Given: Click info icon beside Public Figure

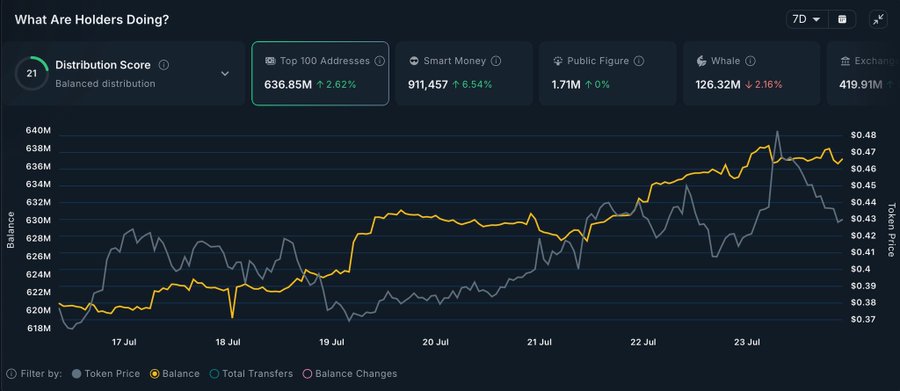Looking at the screenshot, I should click(639, 61).
